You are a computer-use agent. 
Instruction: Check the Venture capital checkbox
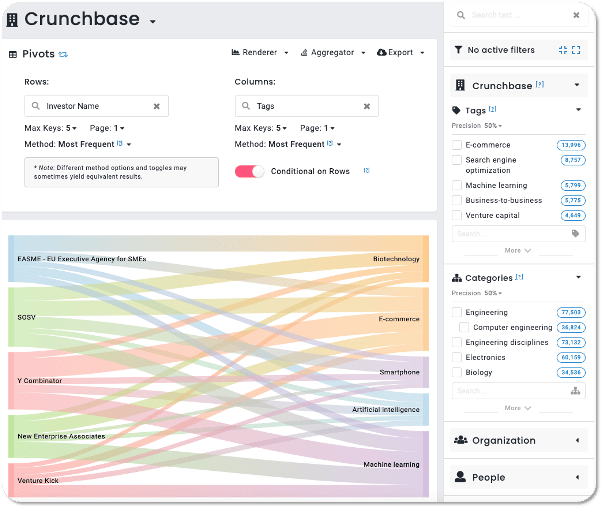click(x=457, y=215)
